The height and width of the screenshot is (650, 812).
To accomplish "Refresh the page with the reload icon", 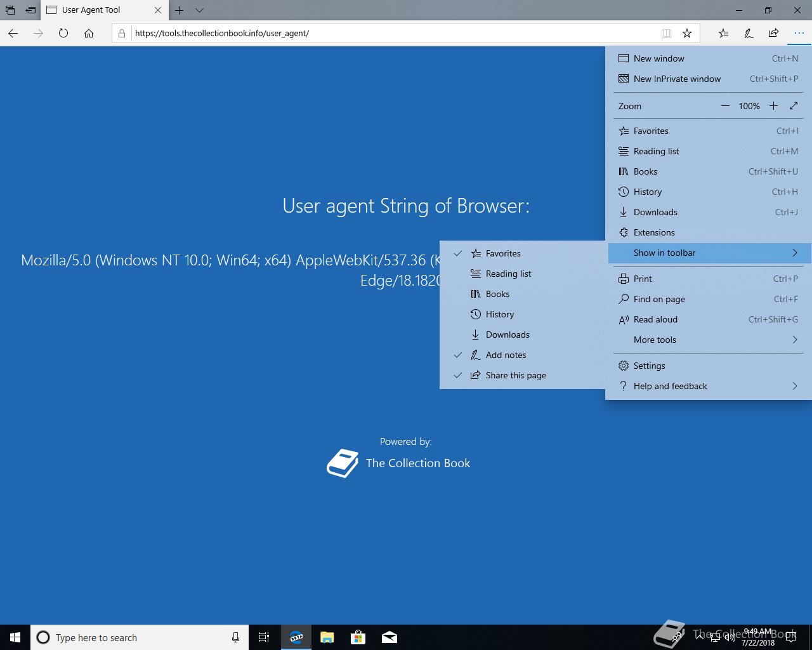I will tap(63, 33).
